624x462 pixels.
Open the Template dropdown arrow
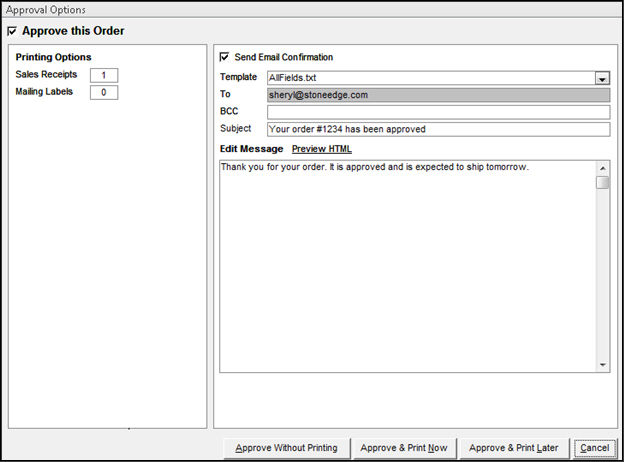point(602,78)
